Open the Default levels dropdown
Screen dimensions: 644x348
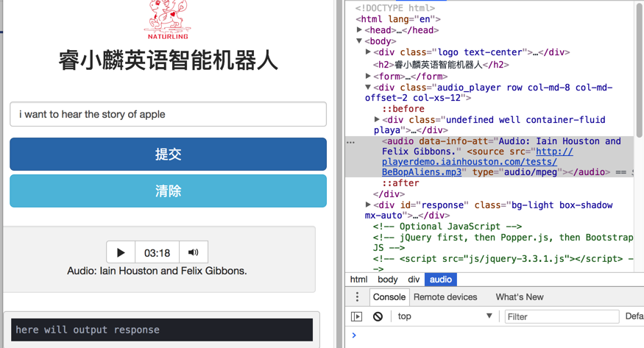tap(634, 316)
